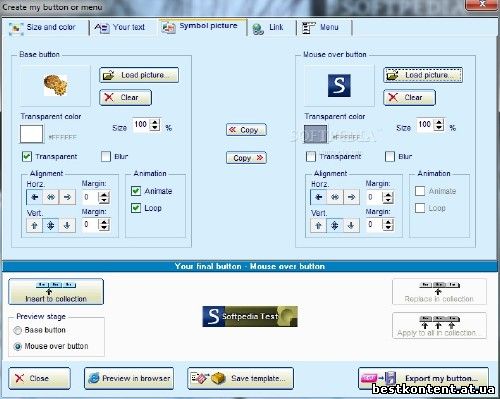
Task: Center Mouse over picture vertically
Action: tap(335, 226)
